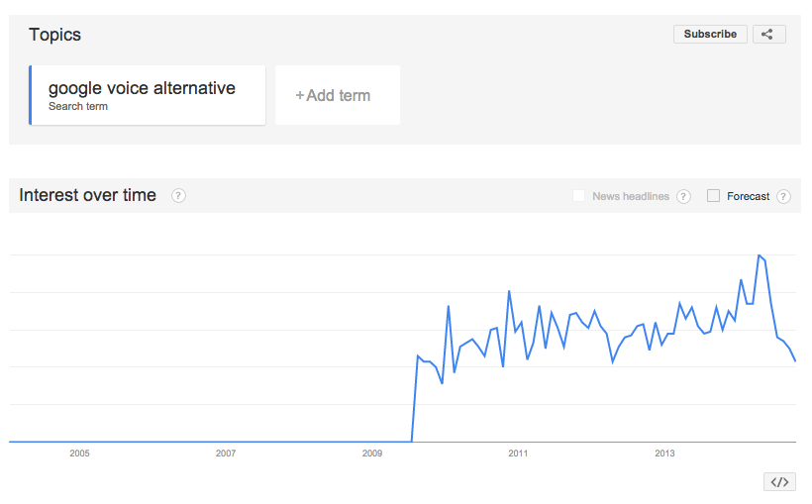Click help icon next to News headlines
This screenshot has width=812, height=504.
pos(683,196)
